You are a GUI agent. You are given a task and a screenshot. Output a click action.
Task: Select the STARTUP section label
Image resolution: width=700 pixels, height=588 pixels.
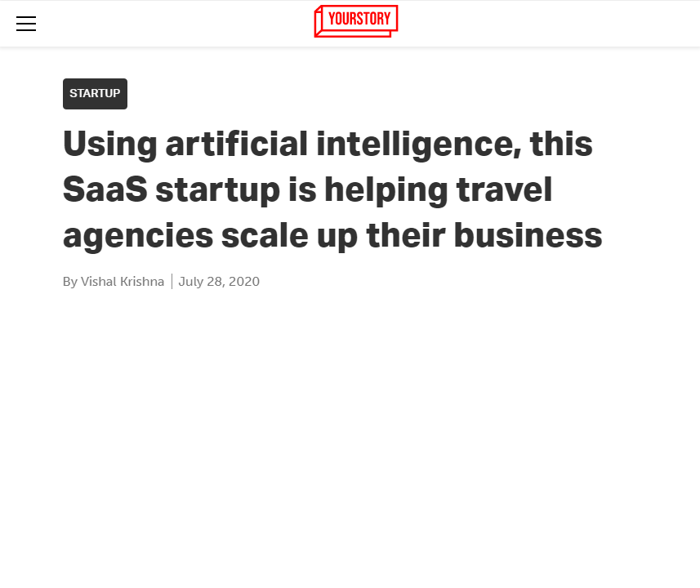[95, 93]
